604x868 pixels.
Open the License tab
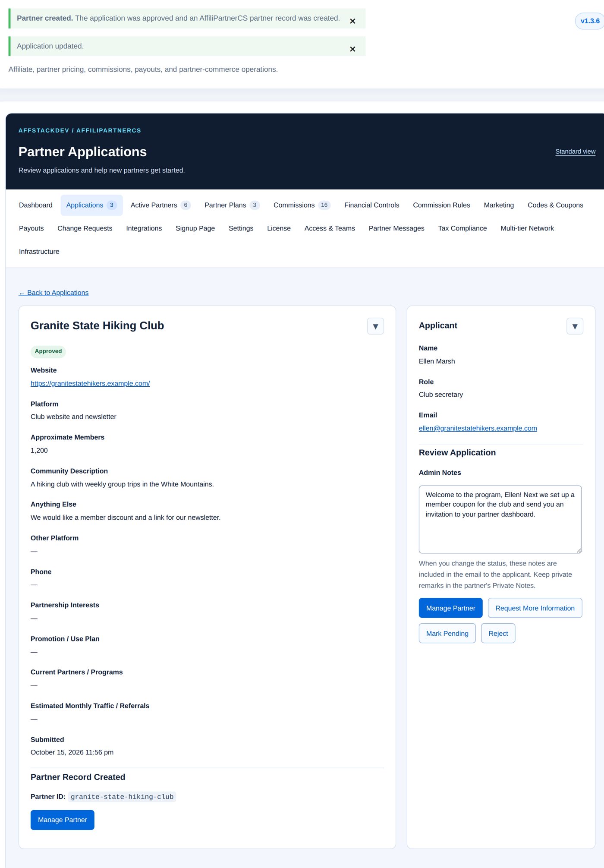coord(279,228)
